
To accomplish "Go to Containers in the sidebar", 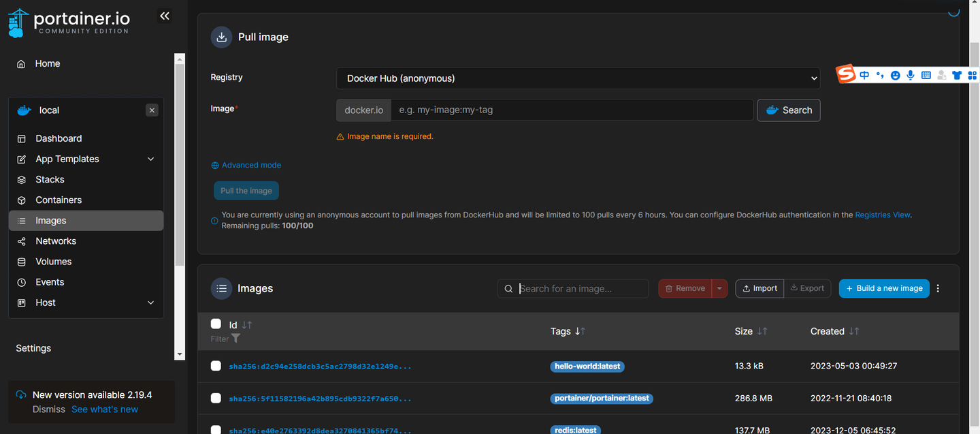I will [x=59, y=200].
